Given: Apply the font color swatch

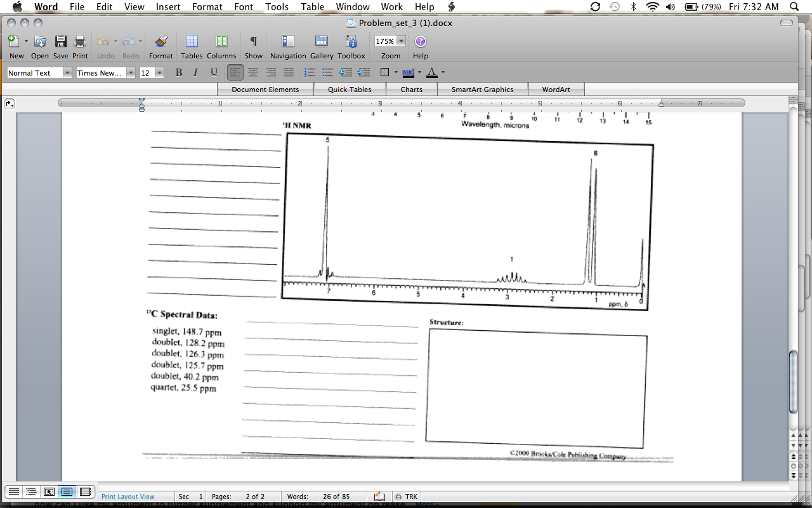Looking at the screenshot, I should (432, 72).
